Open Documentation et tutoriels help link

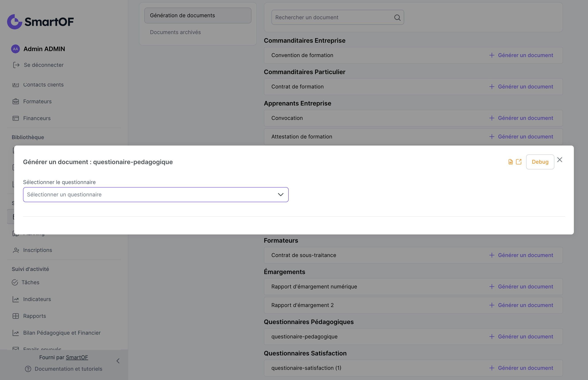(x=68, y=369)
